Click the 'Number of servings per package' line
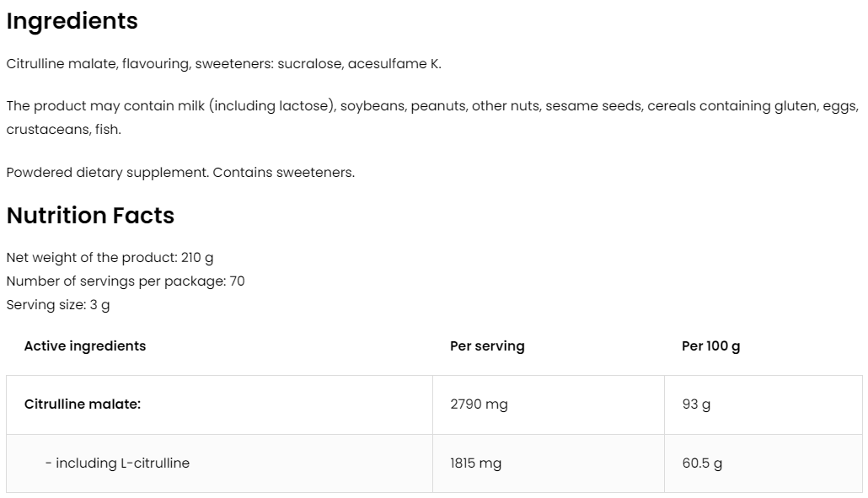This screenshot has height=498, width=868. [x=126, y=281]
